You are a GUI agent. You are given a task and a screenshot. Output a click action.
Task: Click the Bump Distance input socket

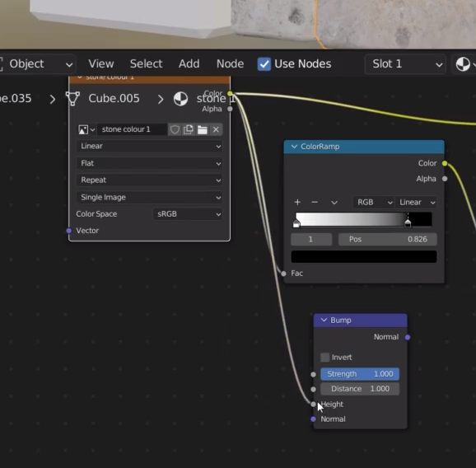tap(313, 390)
